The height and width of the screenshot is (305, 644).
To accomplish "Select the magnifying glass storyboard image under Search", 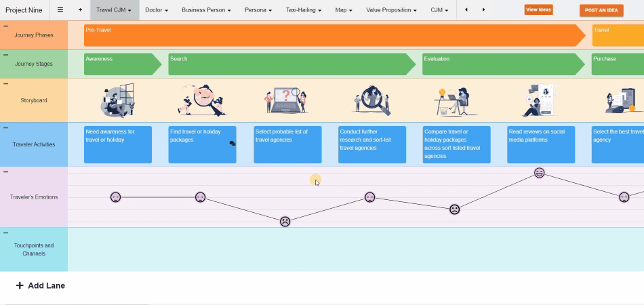I will [201, 100].
